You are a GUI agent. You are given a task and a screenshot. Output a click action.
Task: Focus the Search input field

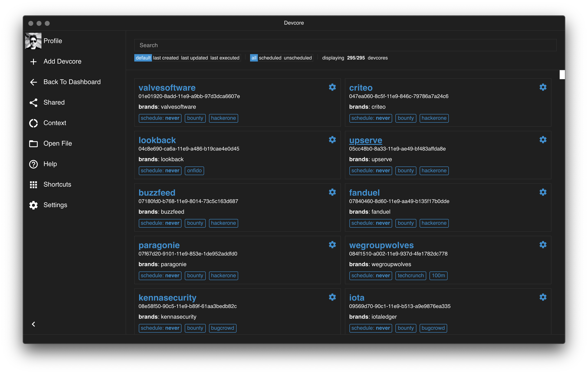coord(345,45)
